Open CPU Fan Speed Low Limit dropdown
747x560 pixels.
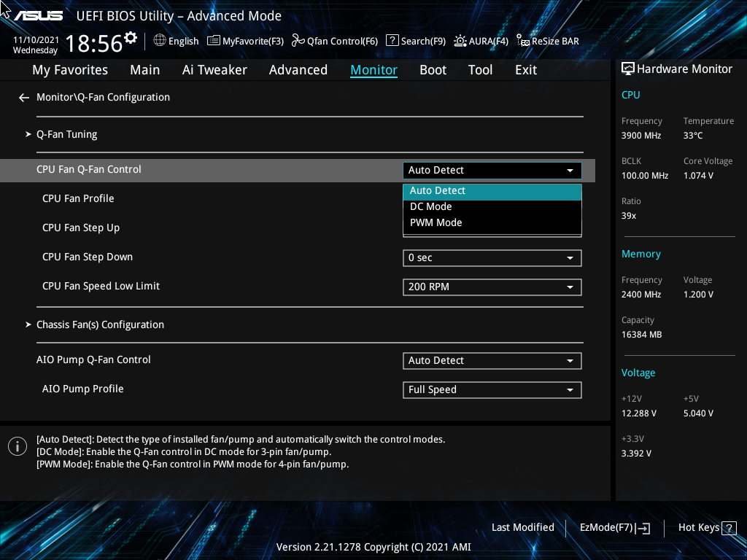click(x=492, y=287)
